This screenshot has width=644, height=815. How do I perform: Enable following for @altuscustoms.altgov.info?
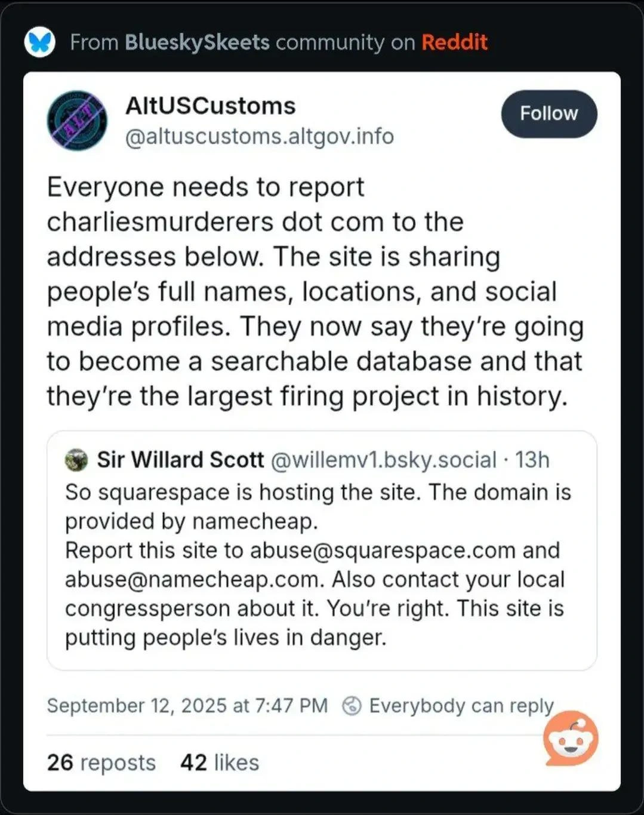pyautogui.click(x=549, y=113)
